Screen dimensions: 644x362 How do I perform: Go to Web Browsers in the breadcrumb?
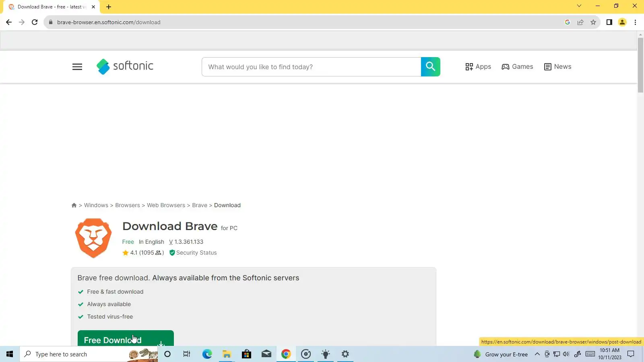166,205
